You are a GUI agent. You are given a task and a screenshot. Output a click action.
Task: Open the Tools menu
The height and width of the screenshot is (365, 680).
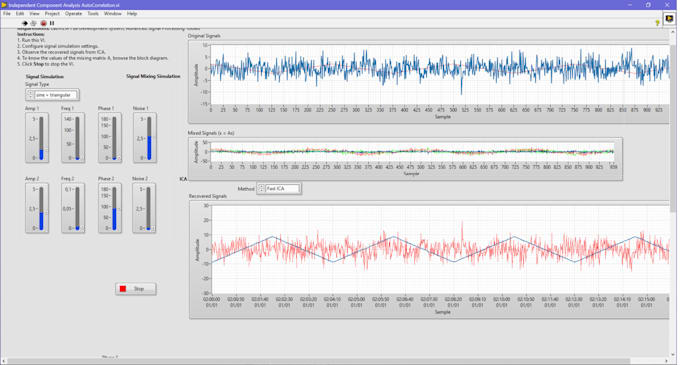pos(93,13)
